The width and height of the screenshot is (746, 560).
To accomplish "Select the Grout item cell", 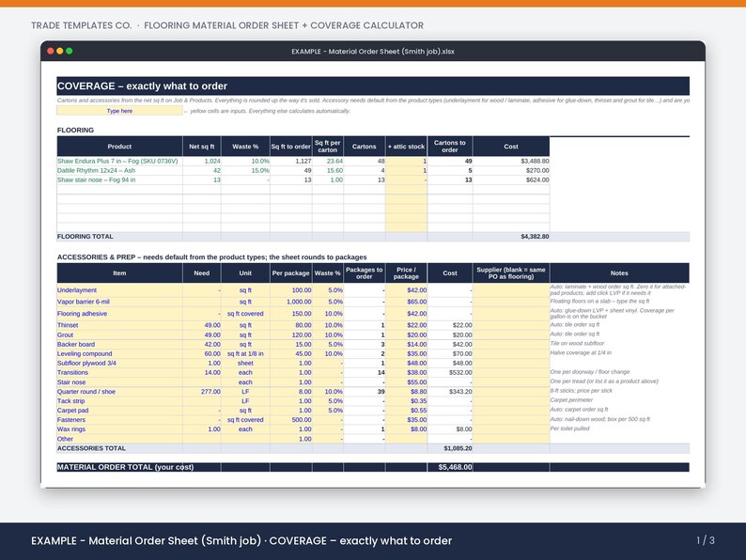I will point(119,334).
